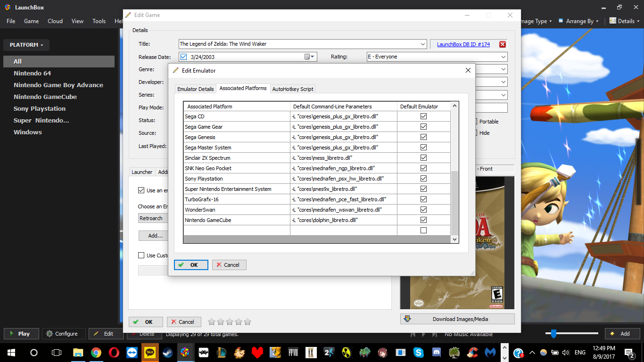Screen dimensions: 644x362
Task: Open the Release Date calendar picker
Action: [310, 57]
